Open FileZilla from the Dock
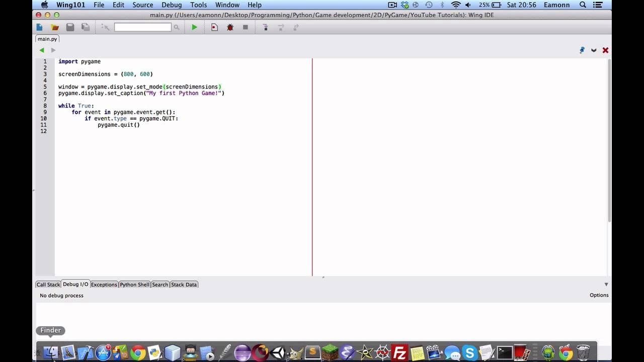This screenshot has width=644, height=362. (399, 352)
